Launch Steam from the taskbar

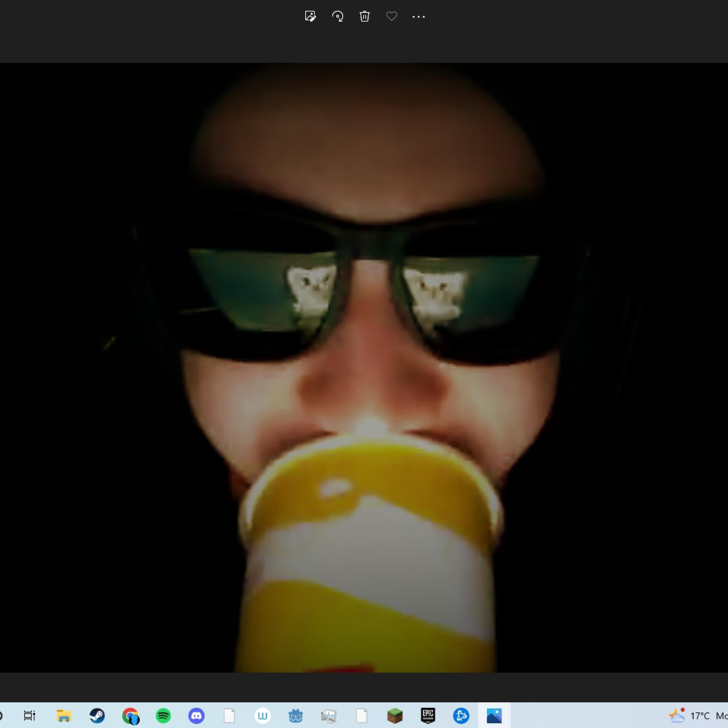point(97,715)
